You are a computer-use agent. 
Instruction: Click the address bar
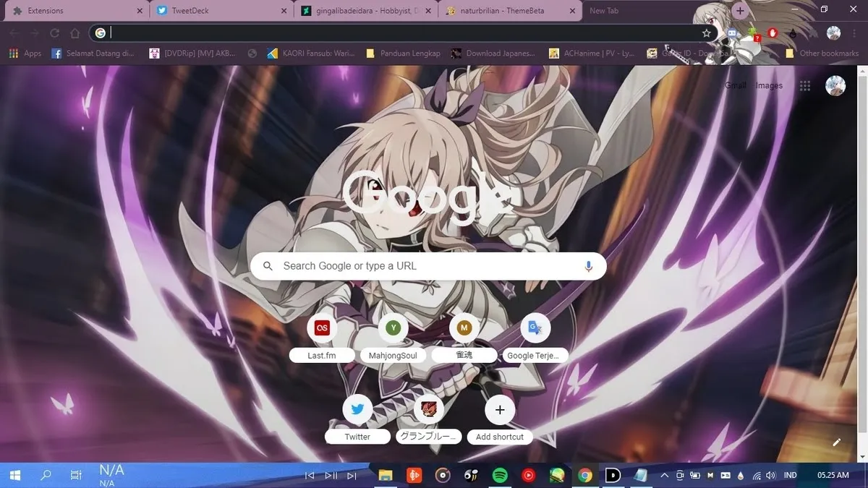point(404,33)
